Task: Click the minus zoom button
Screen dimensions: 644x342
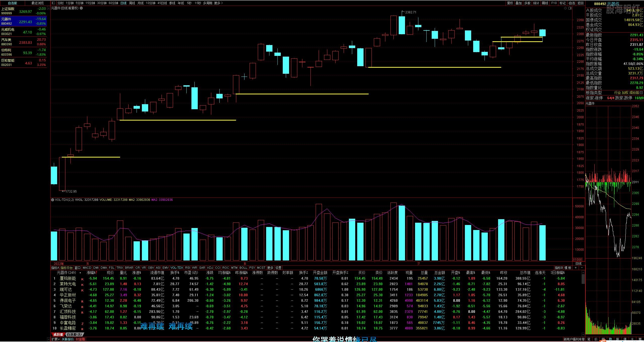Action: (582, 268)
